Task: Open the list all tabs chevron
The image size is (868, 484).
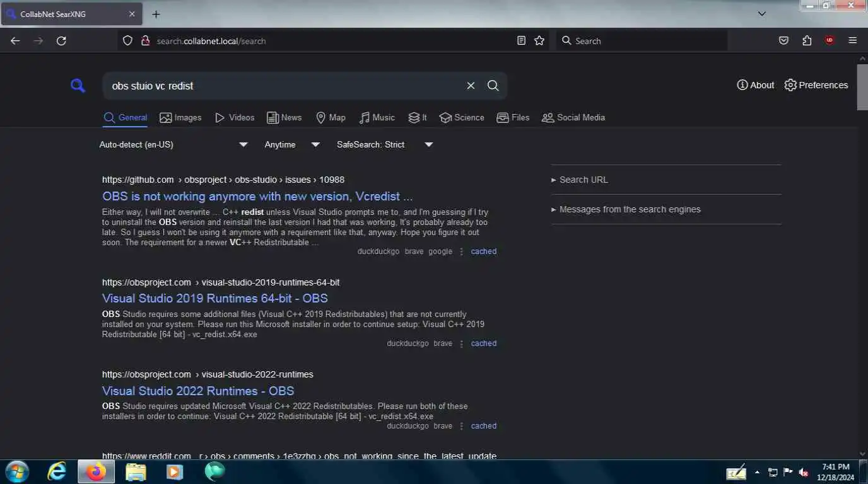Action: point(762,14)
